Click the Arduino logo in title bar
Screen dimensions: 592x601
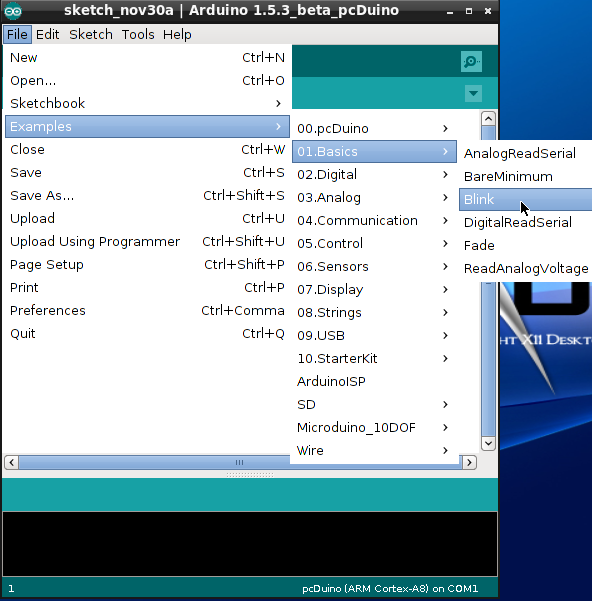coord(13,11)
